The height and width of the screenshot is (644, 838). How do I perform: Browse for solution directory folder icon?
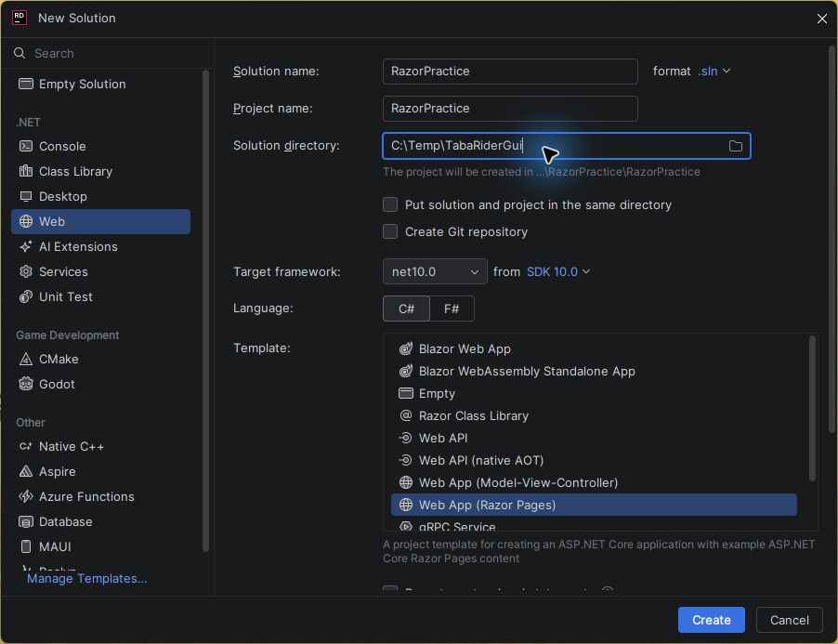pos(736,146)
